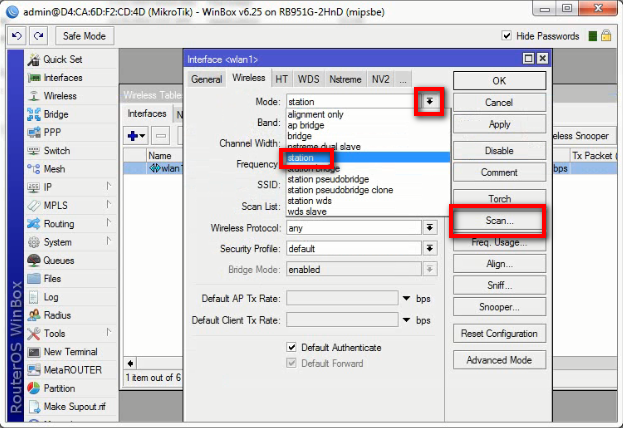Toggle the Safe Mode button
The image size is (623, 428).
coord(84,36)
